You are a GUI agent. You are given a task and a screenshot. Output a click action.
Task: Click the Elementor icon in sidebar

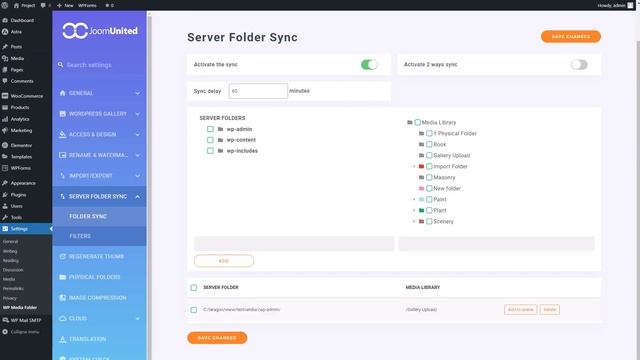pyautogui.click(x=5, y=145)
